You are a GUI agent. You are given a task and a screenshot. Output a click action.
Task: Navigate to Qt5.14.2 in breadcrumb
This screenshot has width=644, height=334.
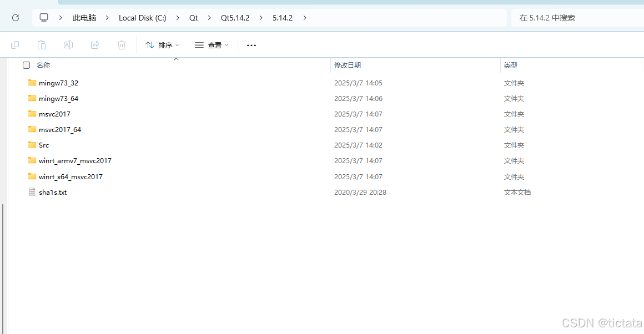tap(234, 17)
